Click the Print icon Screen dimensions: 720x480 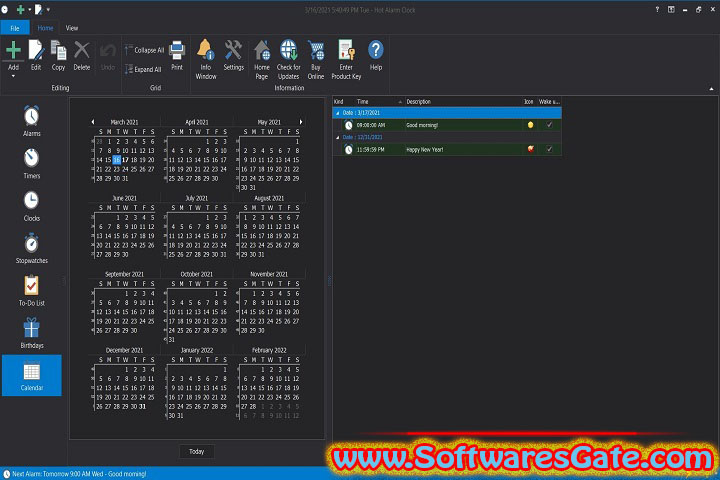(x=177, y=50)
